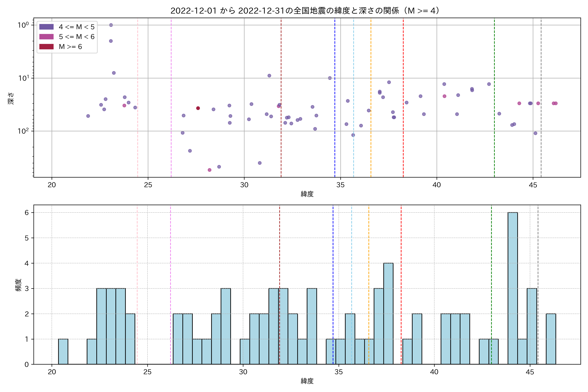Select the rightmost histogram bar near latitude 46
The height and width of the screenshot is (392, 588).
tap(551, 339)
